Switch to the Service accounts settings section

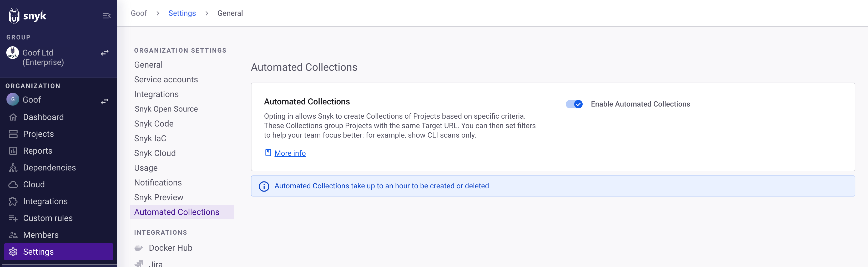click(166, 79)
